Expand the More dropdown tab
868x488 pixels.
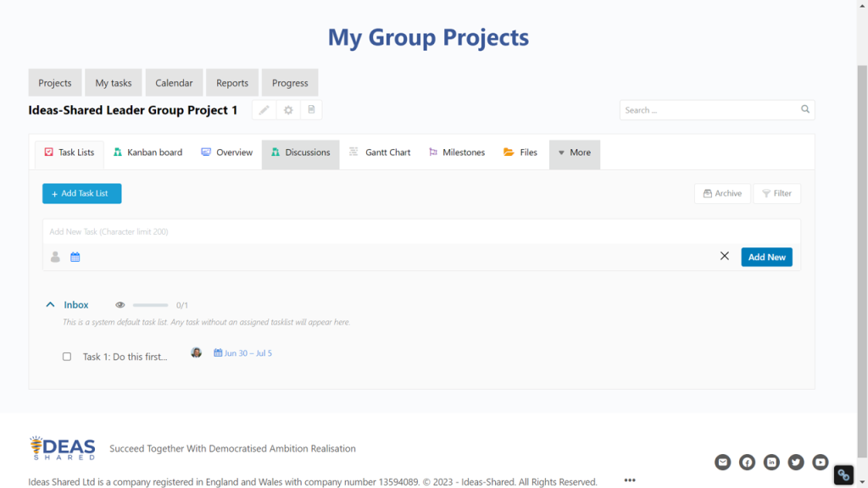pyautogui.click(x=575, y=153)
